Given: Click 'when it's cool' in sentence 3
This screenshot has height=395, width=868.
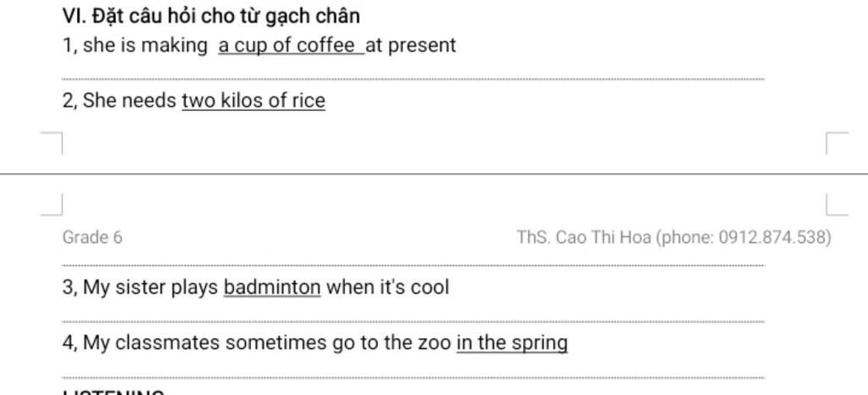Looking at the screenshot, I should (x=387, y=287).
